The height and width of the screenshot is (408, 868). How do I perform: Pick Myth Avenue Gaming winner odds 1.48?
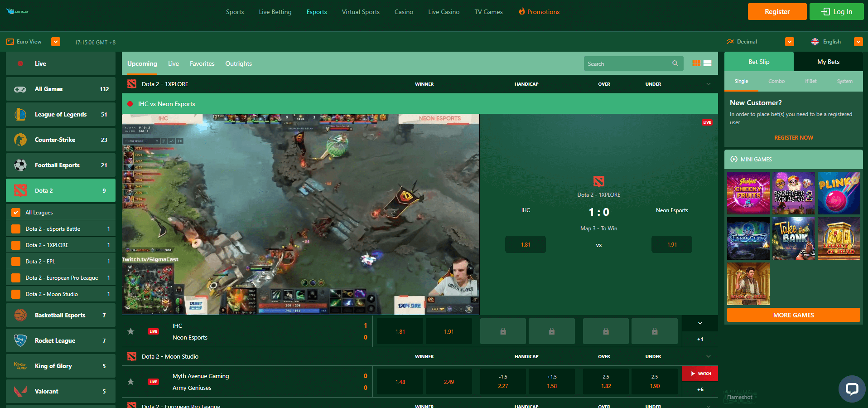[x=400, y=382]
